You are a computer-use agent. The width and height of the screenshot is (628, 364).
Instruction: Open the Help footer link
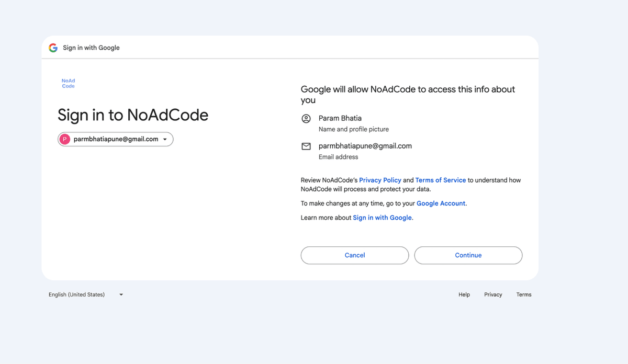[x=464, y=294]
